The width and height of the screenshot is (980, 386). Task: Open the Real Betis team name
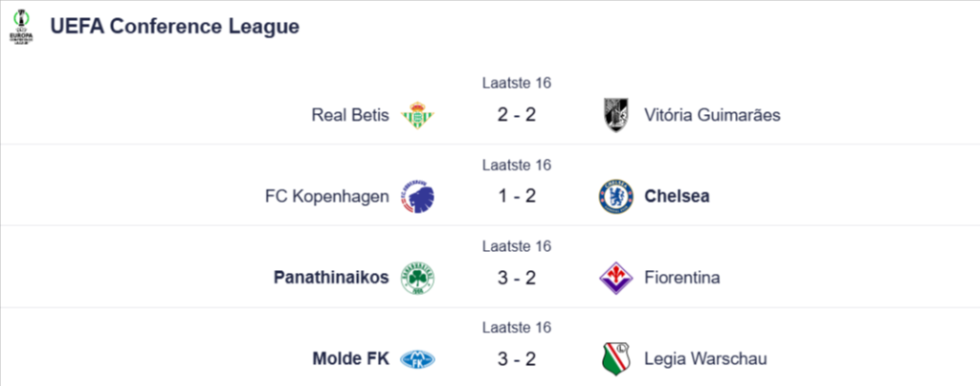pos(350,115)
